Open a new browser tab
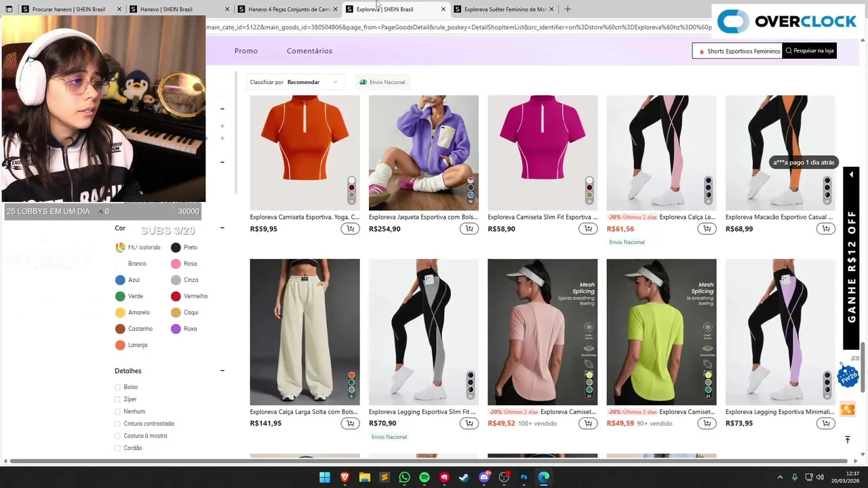Screen dimensions: 868x488 (x=567, y=9)
